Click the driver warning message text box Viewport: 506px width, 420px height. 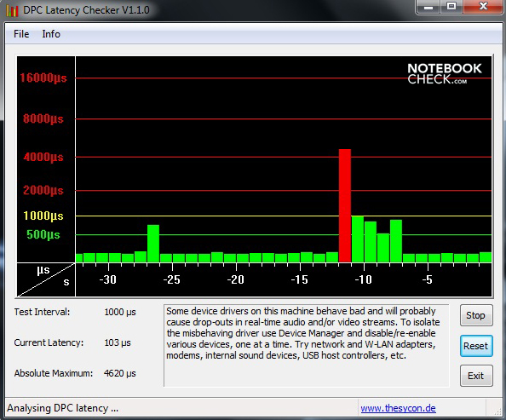point(307,345)
